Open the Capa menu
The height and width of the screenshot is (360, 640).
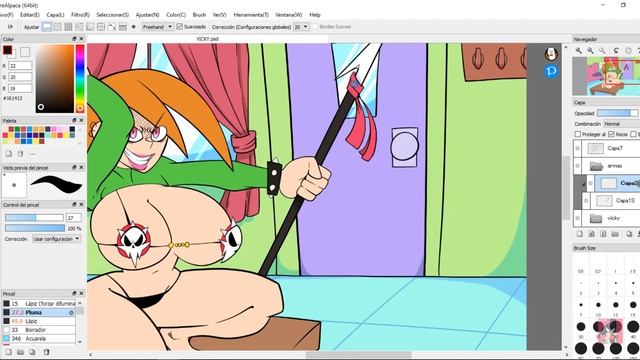[x=56, y=15]
